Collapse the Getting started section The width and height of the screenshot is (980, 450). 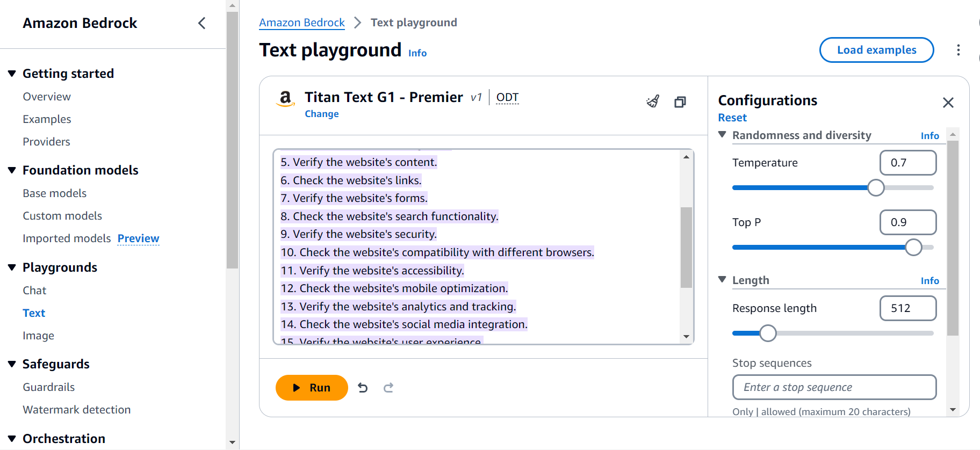(x=12, y=74)
